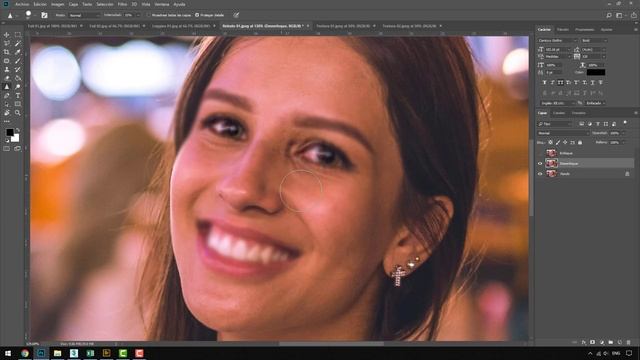The image size is (640, 360).
Task: Toggle All Caps text style
Action: click(x=560, y=82)
